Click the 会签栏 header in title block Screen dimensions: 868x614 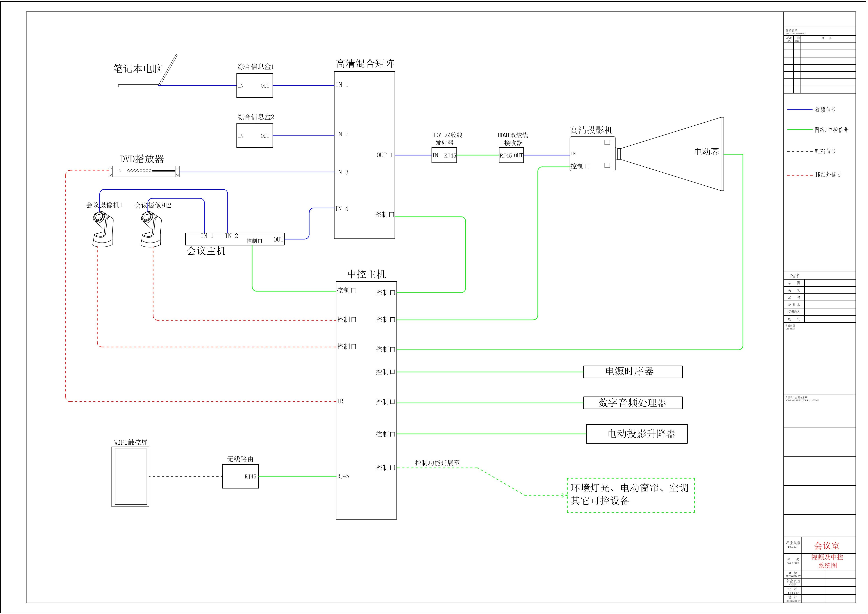[795, 275]
